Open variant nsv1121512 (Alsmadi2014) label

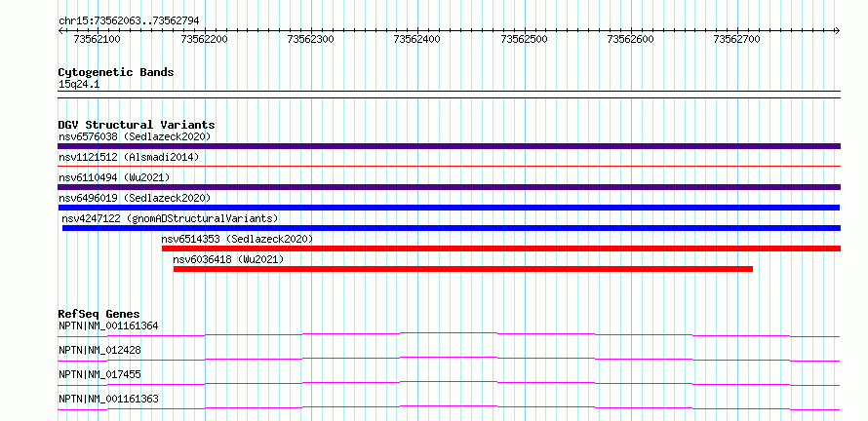pyautogui.click(x=129, y=157)
